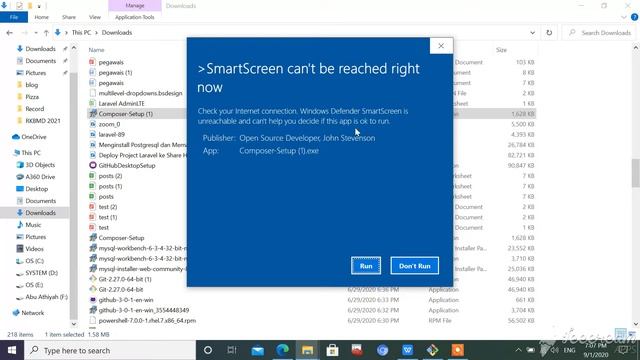Open the recent locations dropdown arrow
The height and width of the screenshot is (360, 640).
36,33
